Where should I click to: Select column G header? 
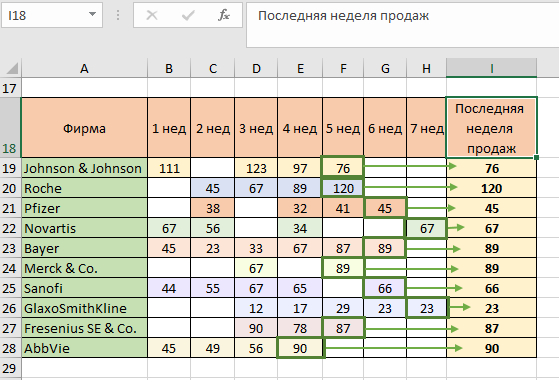coord(385,68)
